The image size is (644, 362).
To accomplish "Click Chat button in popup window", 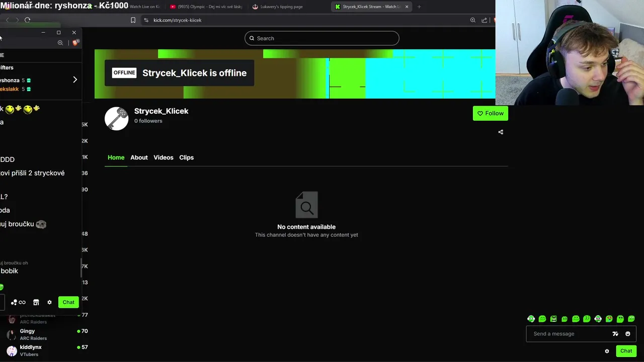I will (x=68, y=302).
